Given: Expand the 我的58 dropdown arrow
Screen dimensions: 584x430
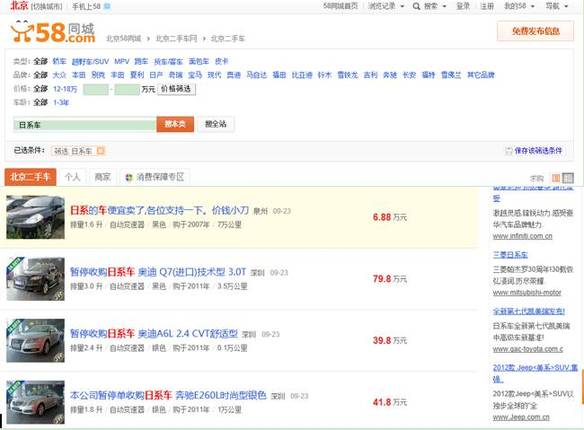Looking at the screenshot, I should [x=532, y=6].
